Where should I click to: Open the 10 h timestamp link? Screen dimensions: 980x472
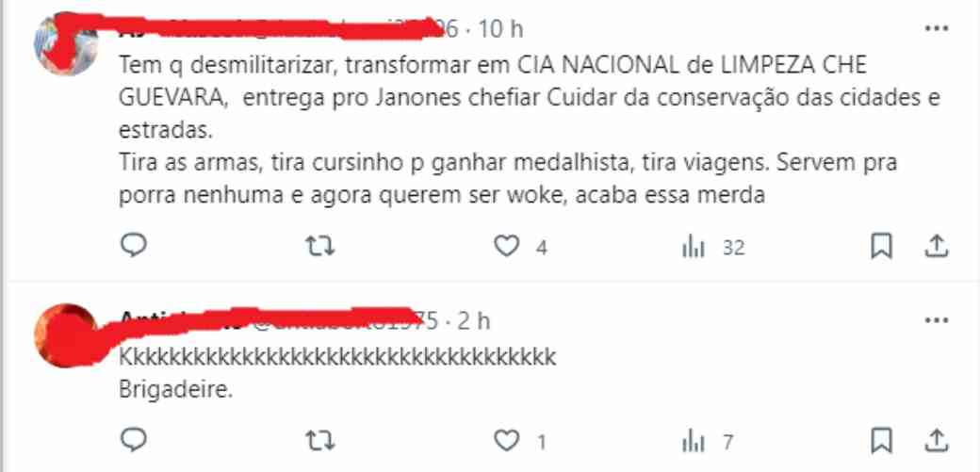coord(500,29)
